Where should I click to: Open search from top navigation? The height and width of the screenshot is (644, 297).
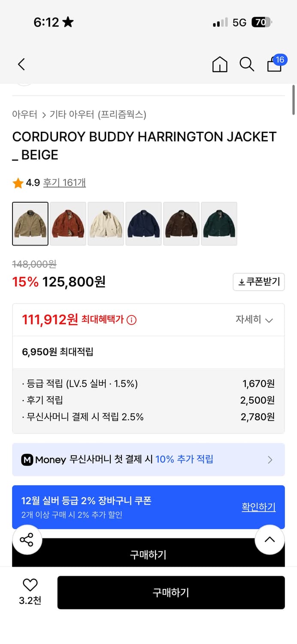click(247, 64)
